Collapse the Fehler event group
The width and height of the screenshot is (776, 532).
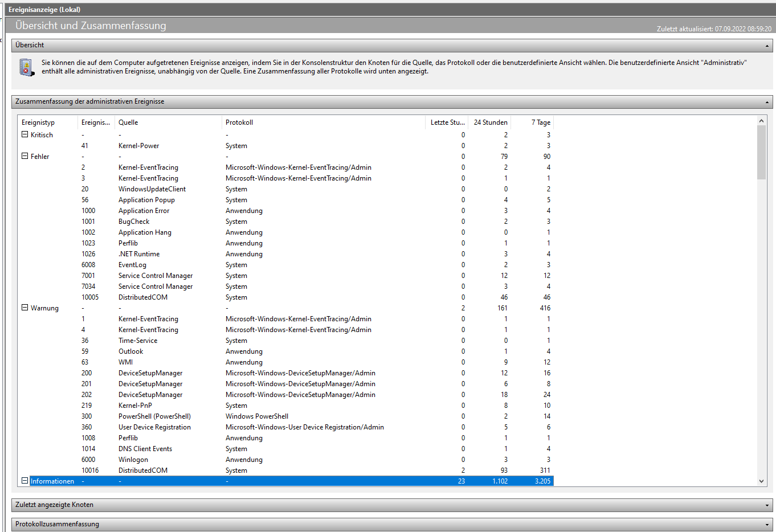point(24,156)
